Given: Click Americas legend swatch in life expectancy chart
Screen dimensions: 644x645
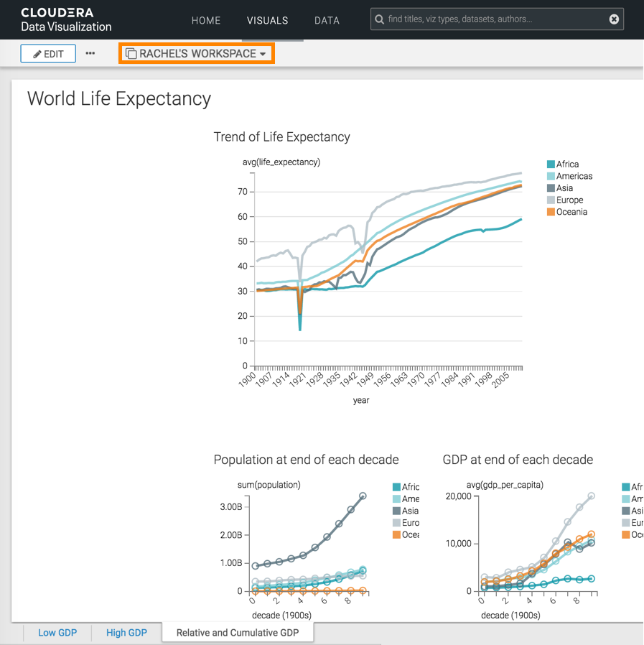Looking at the screenshot, I should [x=551, y=176].
